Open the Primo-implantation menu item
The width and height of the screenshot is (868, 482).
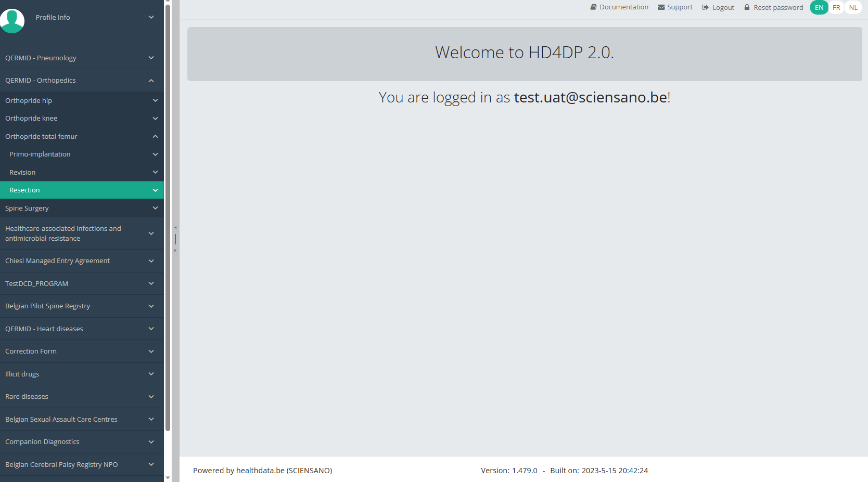tap(40, 154)
